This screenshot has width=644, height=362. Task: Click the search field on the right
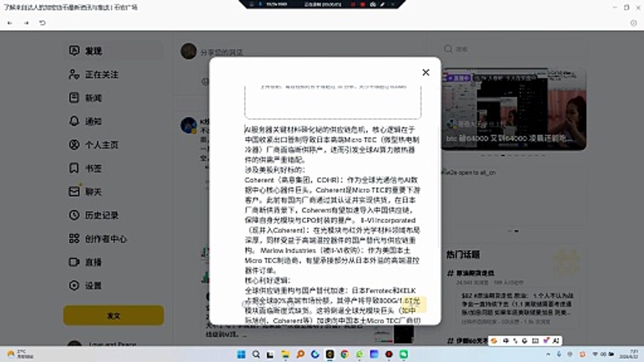point(513,49)
